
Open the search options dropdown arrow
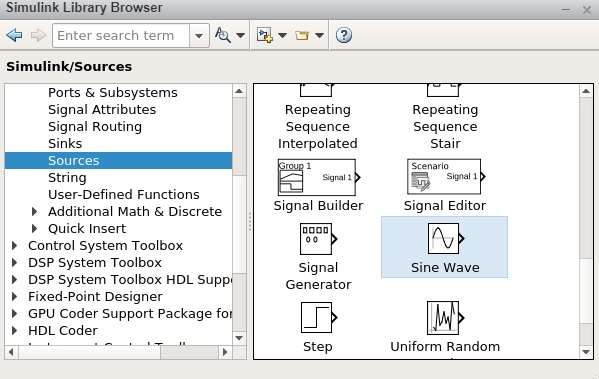240,36
